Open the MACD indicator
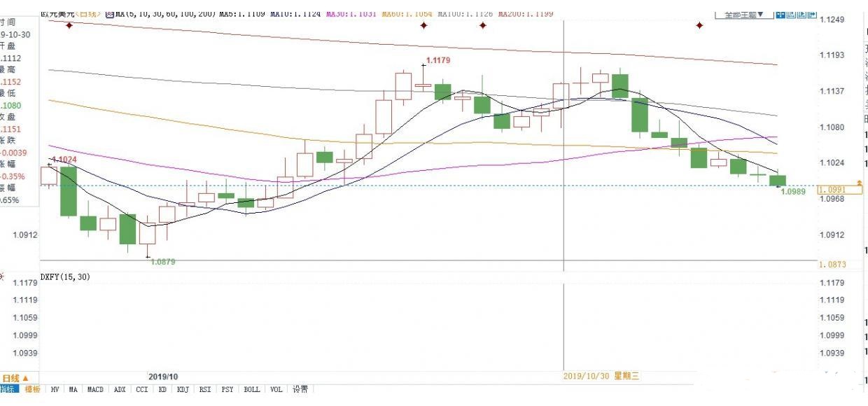The width and height of the screenshot is (868, 406). (94, 389)
